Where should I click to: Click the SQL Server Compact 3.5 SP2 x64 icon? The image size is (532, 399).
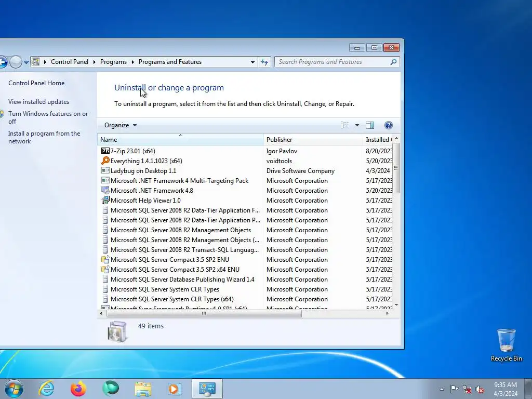105,270
